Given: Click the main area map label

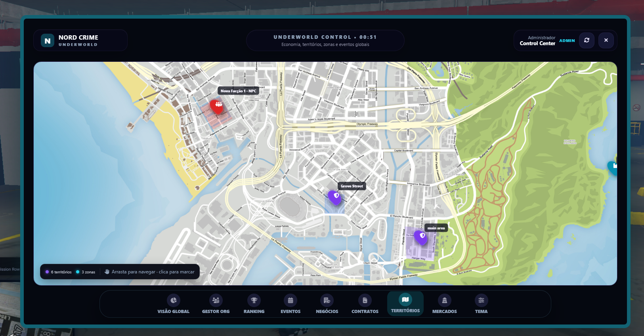Looking at the screenshot, I should pyautogui.click(x=436, y=228).
